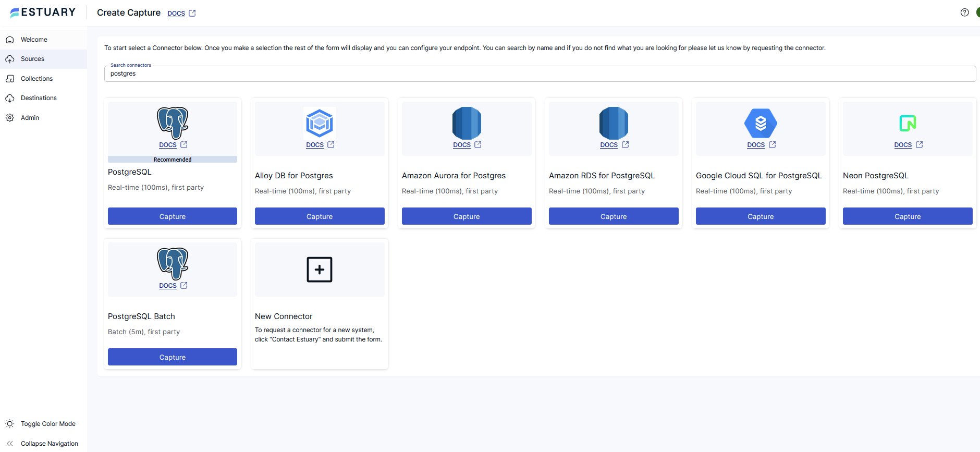Collapse Navigation sidebar

coord(43,444)
